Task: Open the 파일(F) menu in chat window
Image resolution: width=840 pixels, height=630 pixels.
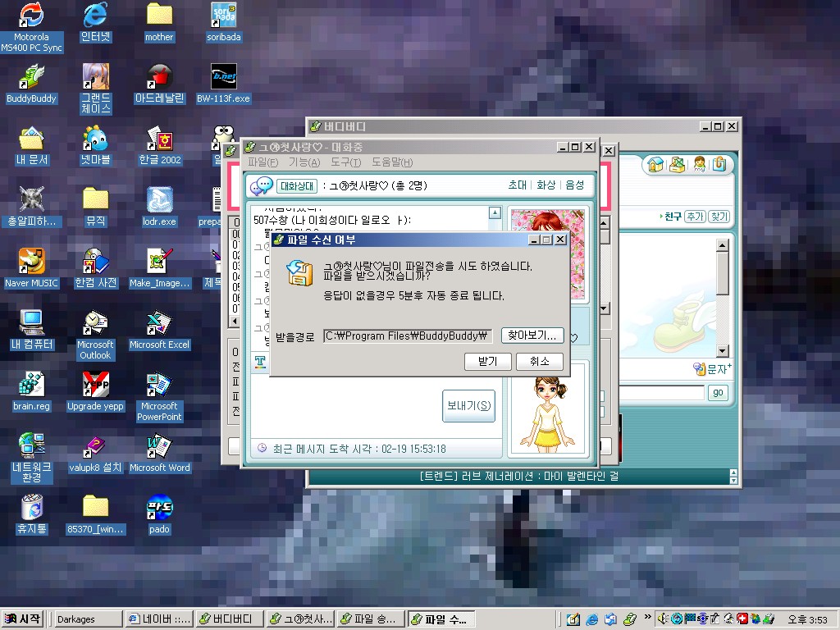Action: point(262,162)
